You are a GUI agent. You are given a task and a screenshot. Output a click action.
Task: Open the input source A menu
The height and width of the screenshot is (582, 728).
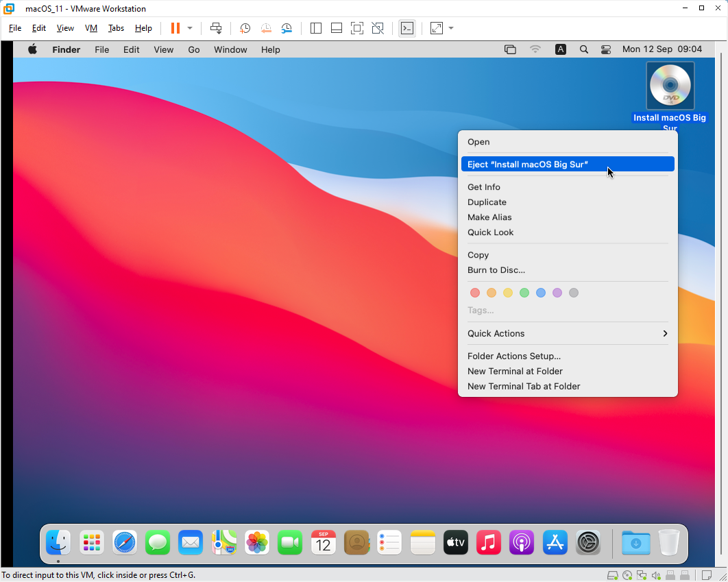coord(560,49)
